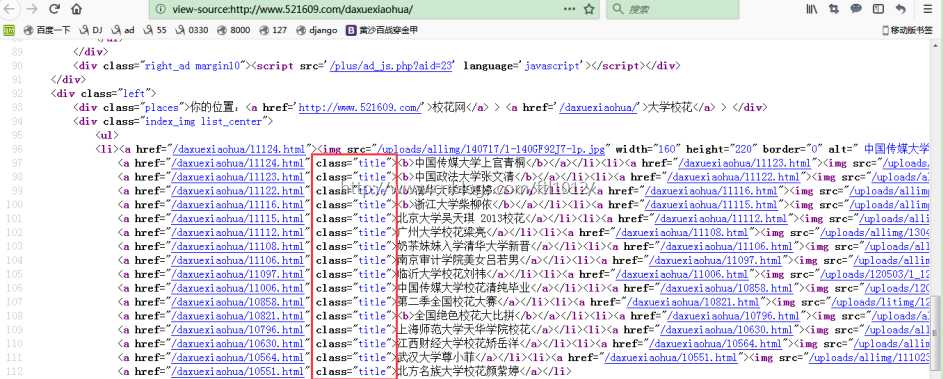Open the 0330 bookmark

192,30
